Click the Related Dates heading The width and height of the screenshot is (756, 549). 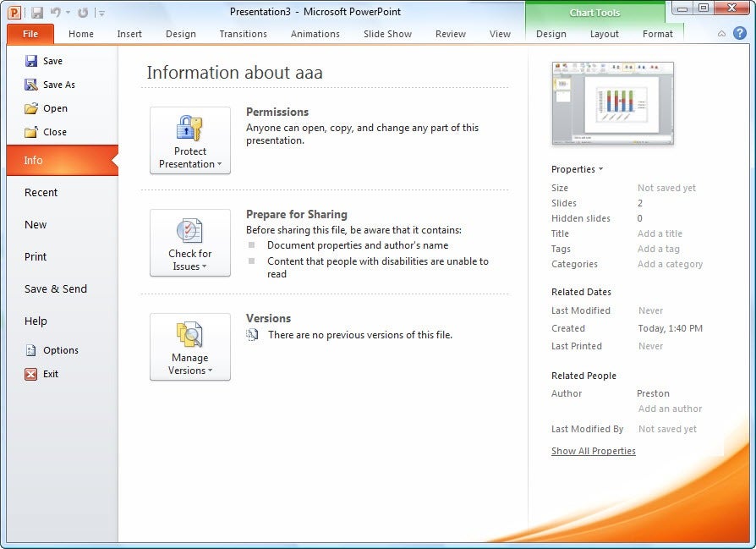coord(581,292)
